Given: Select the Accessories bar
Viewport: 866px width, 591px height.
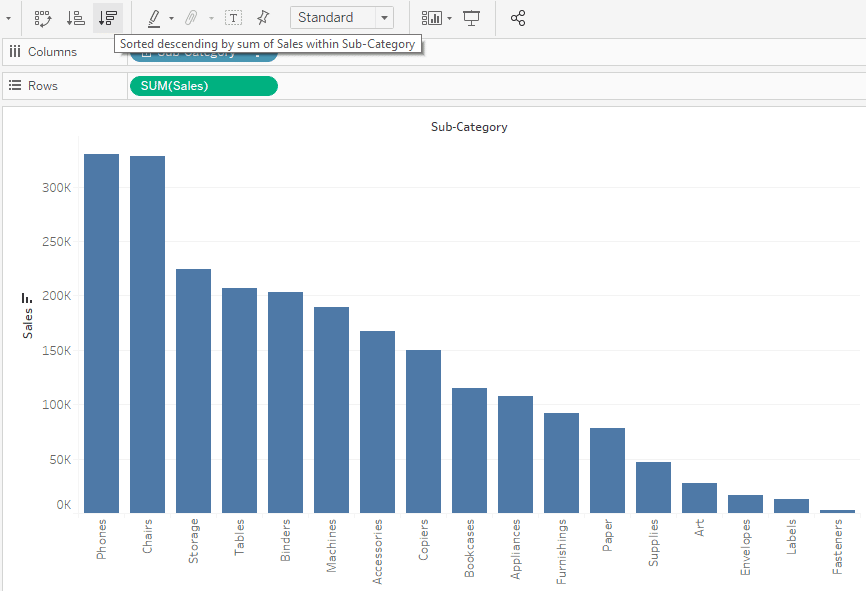Looking at the screenshot, I should [377, 422].
